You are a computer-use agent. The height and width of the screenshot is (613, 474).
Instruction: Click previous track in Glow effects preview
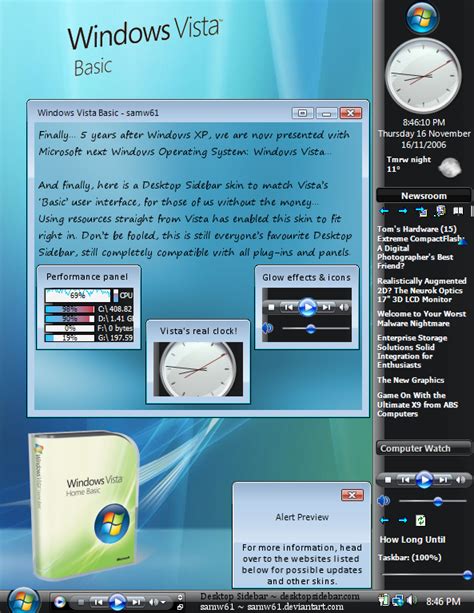click(289, 307)
